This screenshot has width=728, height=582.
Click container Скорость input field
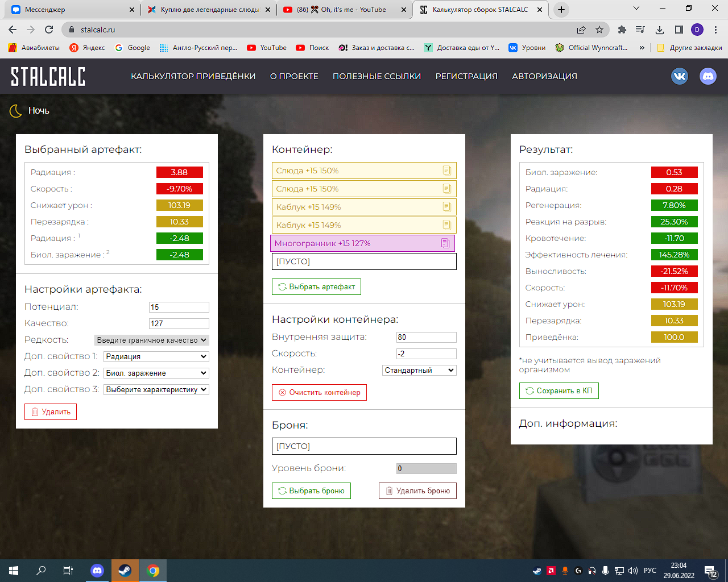point(427,354)
